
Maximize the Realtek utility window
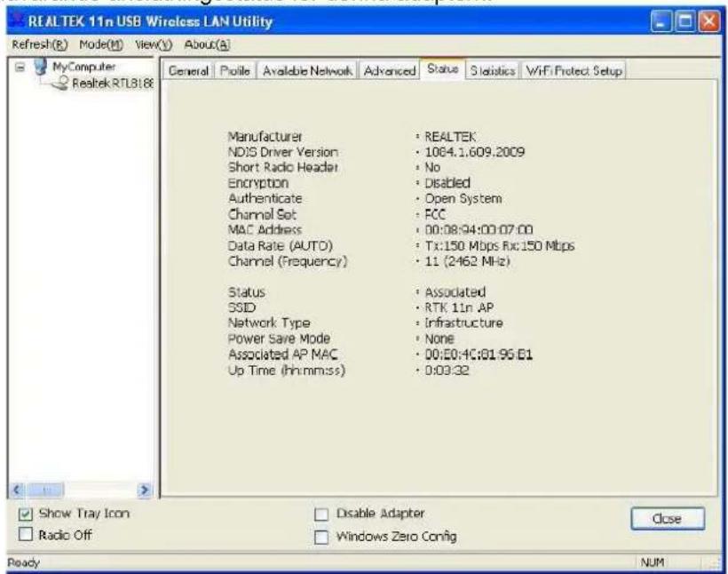684,22
